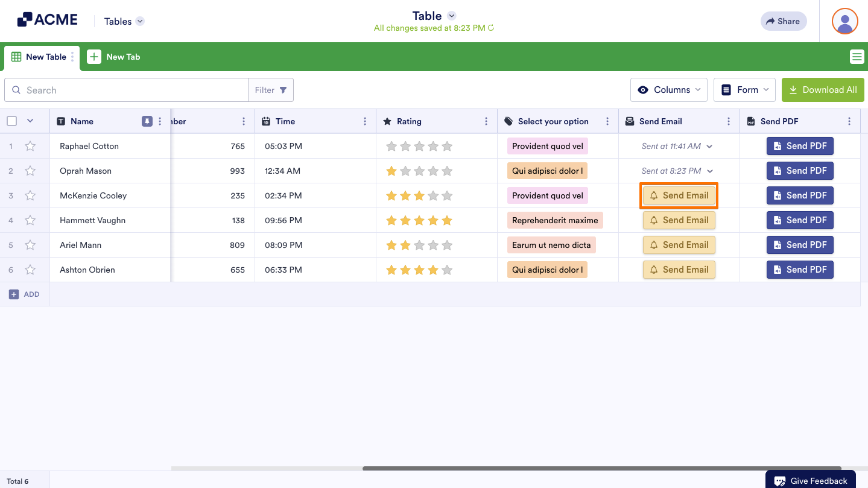The height and width of the screenshot is (488, 868).
Task: Click the search magnifier icon
Action: pos(16,90)
